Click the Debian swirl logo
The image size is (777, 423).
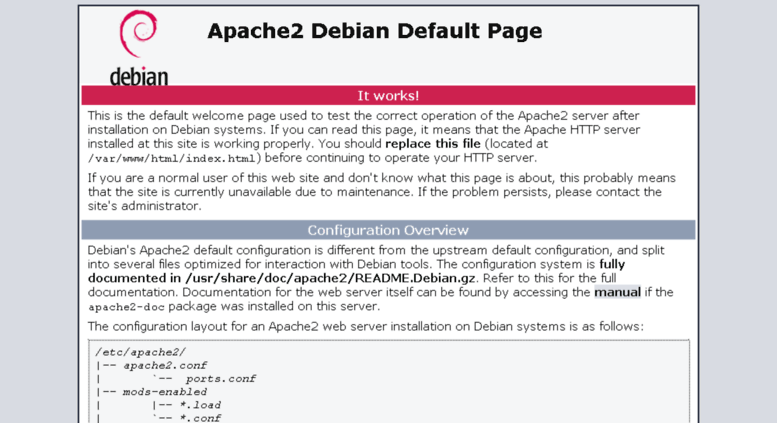(x=138, y=34)
